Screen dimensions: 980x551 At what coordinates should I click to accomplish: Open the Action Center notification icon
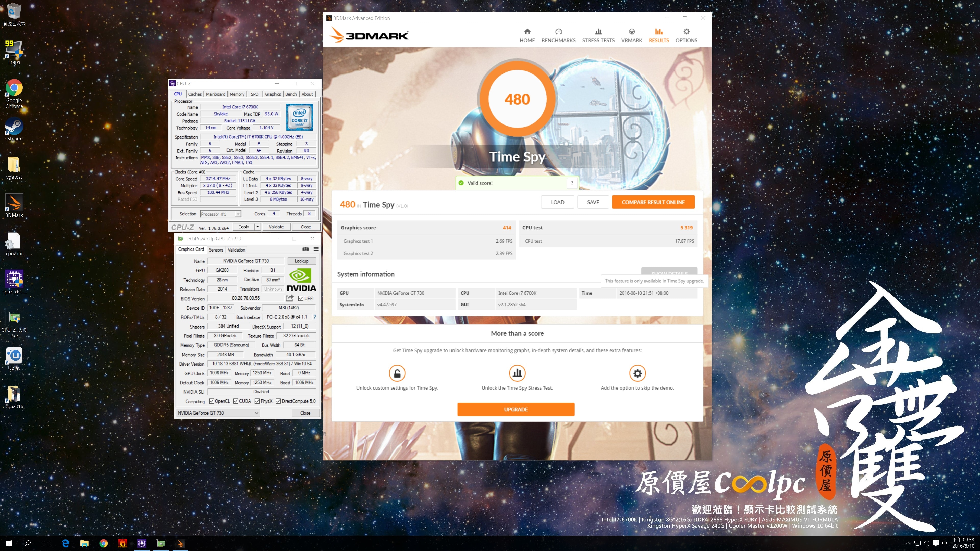pyautogui.click(x=936, y=543)
